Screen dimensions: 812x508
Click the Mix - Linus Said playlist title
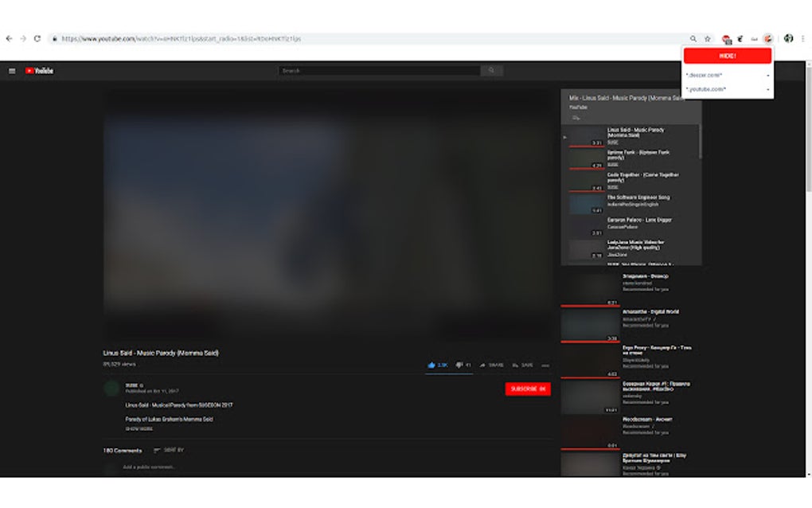[627, 98]
